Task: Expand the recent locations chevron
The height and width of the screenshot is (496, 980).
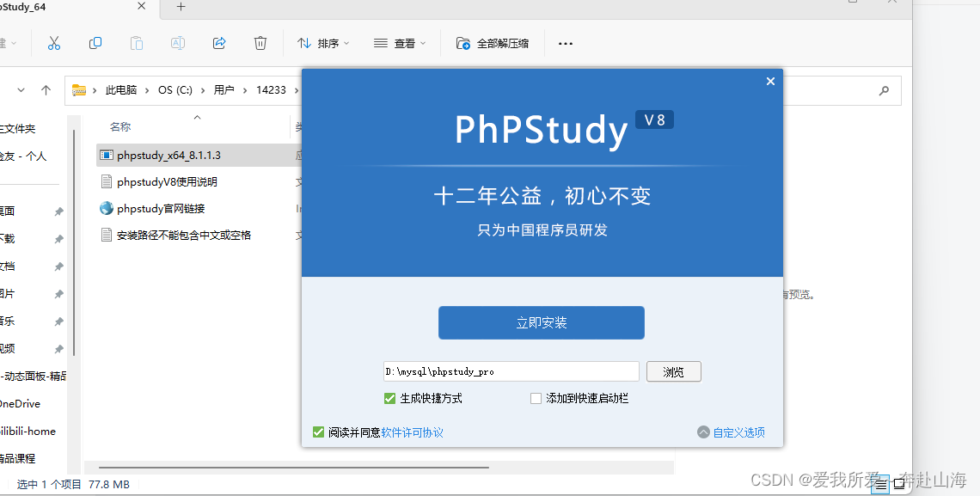Action: point(21,90)
